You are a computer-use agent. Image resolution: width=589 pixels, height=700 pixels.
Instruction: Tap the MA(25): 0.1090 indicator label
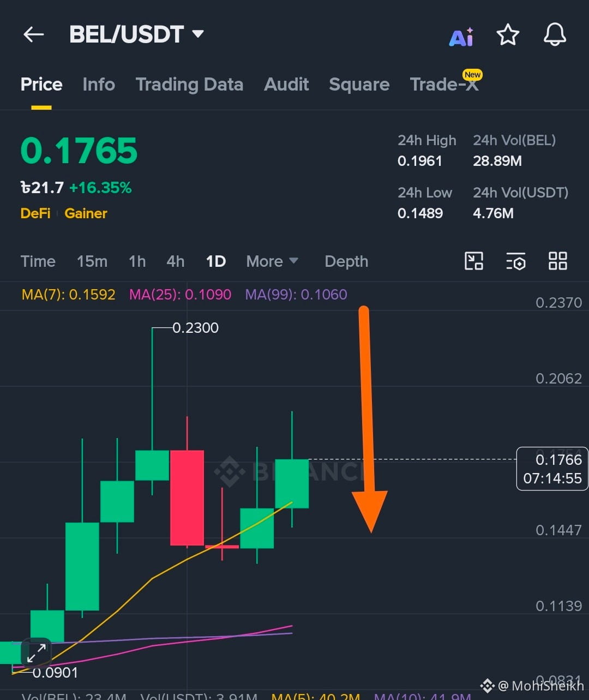click(181, 295)
